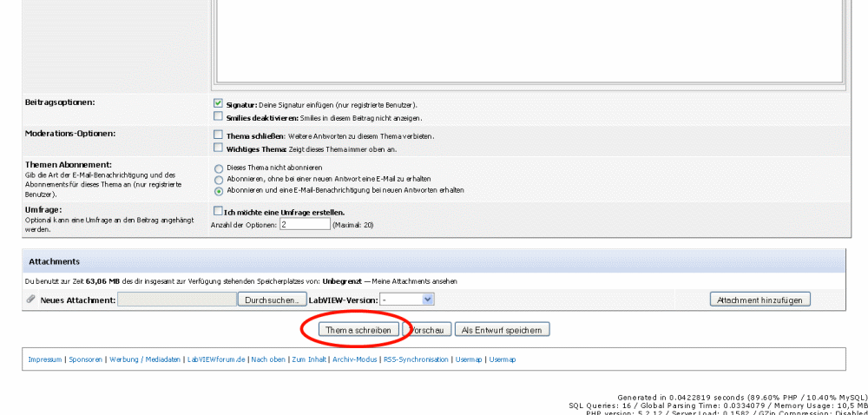Click the Zum Inhalt link
Image resolution: width=868 pixels, height=415 pixels.
coord(309,359)
